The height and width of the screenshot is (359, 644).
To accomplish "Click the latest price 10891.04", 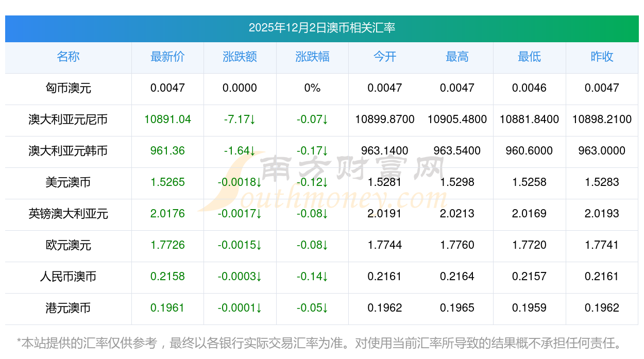I will coord(167,119).
